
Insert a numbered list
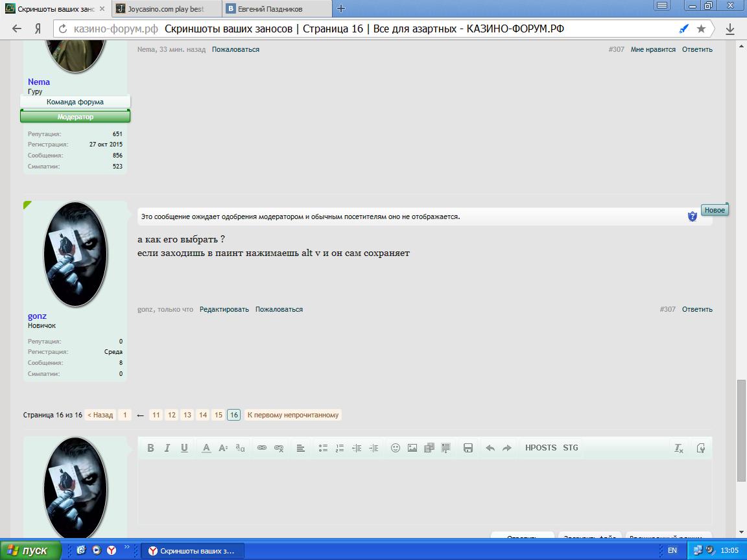340,448
